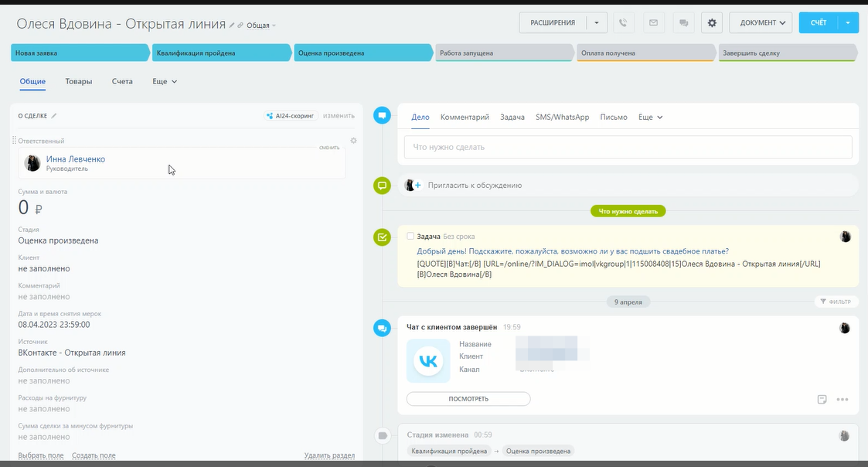Expand the arrow next to the СЧЁТ button
Viewport: 868px width, 467px height.
848,23
